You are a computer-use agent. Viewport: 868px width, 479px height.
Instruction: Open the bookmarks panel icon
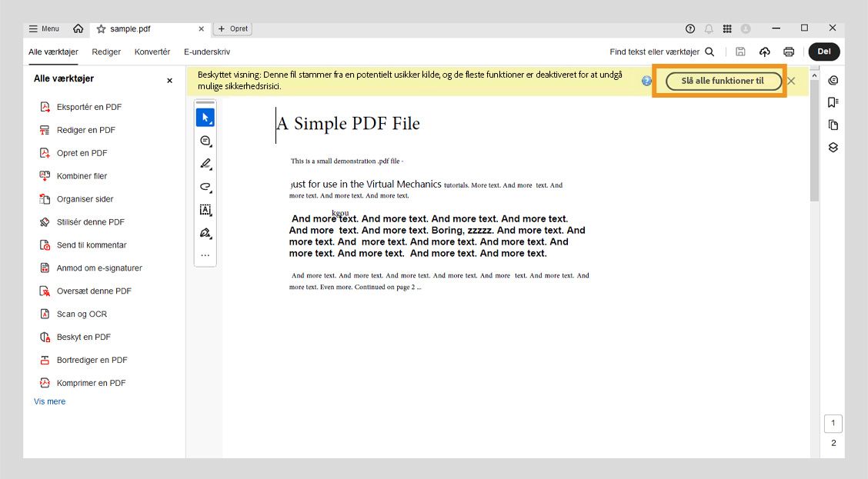(x=833, y=102)
